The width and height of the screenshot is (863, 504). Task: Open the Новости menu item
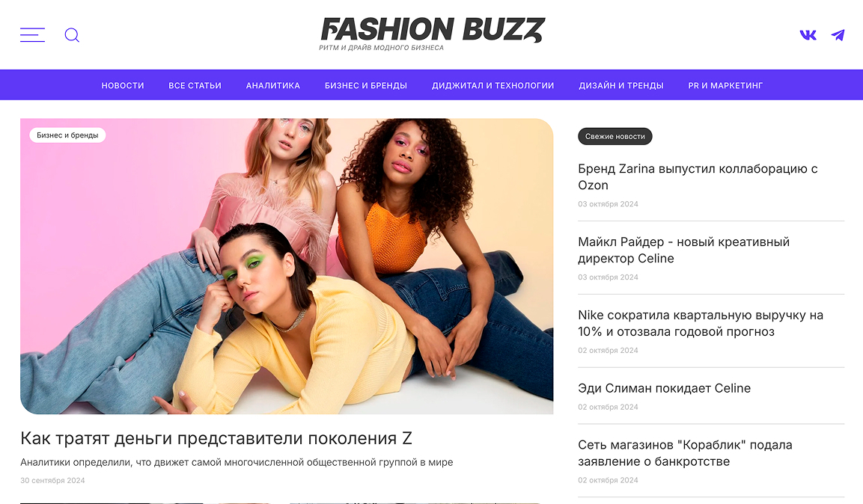[x=123, y=85]
